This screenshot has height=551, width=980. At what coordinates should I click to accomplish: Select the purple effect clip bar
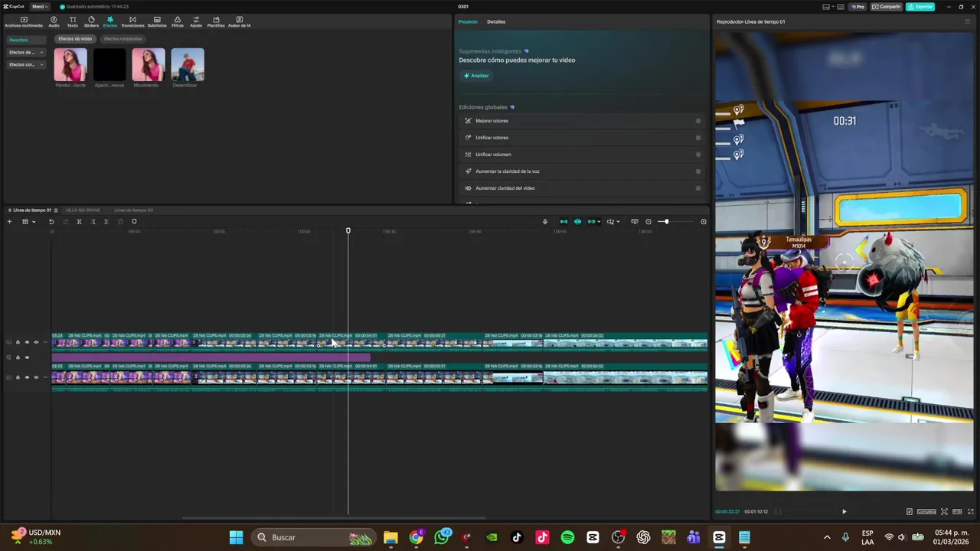(x=211, y=357)
